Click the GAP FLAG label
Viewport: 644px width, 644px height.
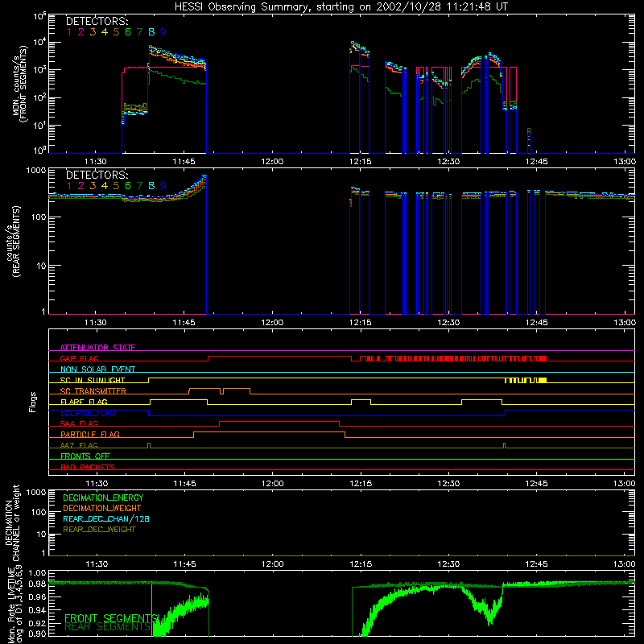79,358
